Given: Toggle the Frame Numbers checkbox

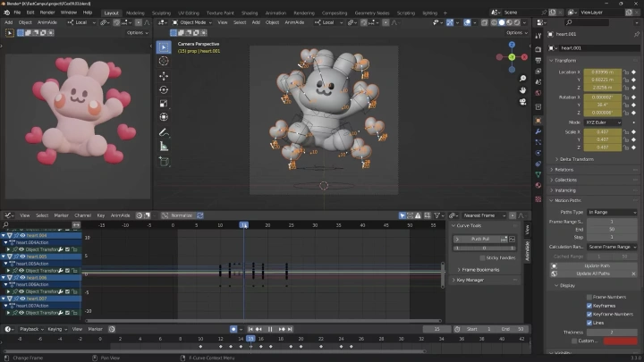Looking at the screenshot, I should (x=589, y=297).
